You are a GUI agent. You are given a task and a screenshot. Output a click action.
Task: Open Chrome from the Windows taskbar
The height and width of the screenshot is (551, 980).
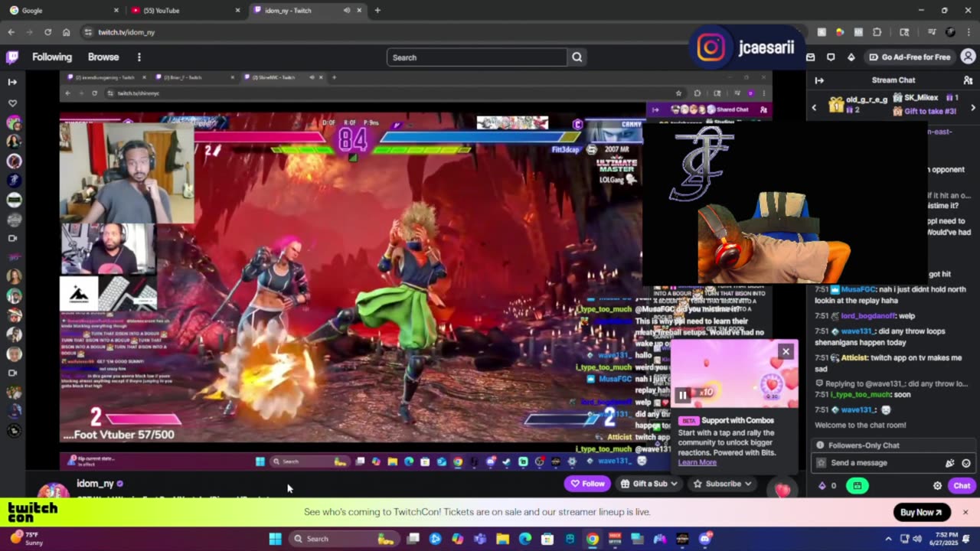593,539
